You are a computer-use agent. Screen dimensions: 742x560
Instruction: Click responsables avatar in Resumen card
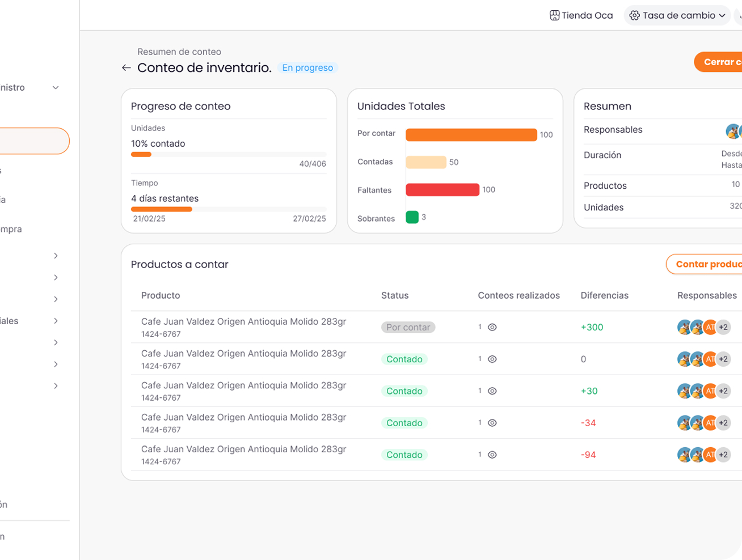pos(733,131)
